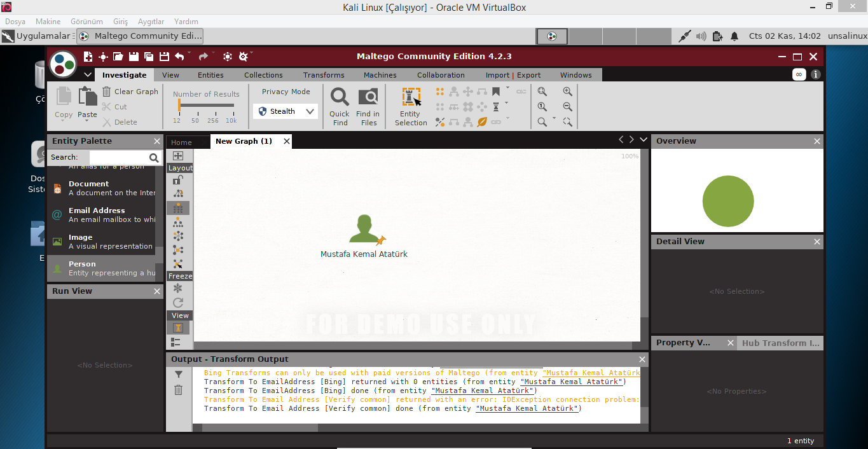Toggle the main entity view icon
This screenshot has width=868, height=449.
pyautogui.click(x=178, y=328)
